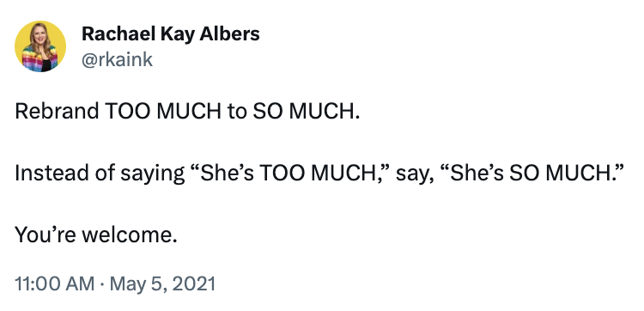Open Rachael Kay Albers' profile avatar photo
Viewport: 644px width, 311px height.
point(40,46)
